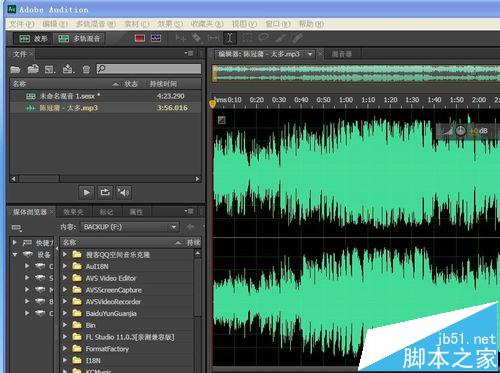Expand the 快捷方式 tree node
The width and height of the screenshot is (500, 373).
14,242
